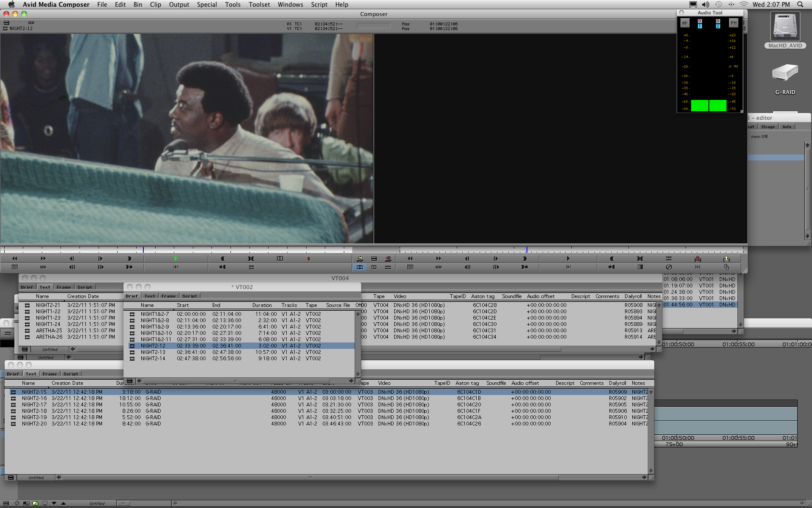812x508 pixels.
Task: Click the yellow Extract icon in record toolbar
Action: (726, 259)
